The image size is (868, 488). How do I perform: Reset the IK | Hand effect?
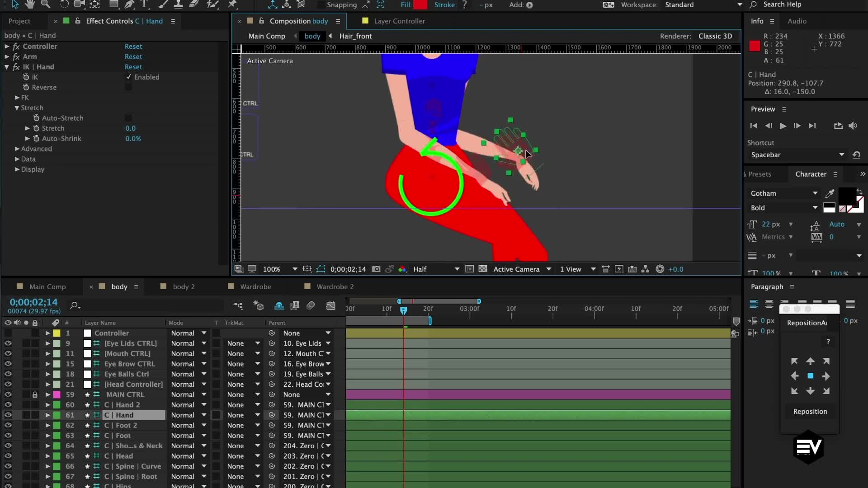click(133, 67)
